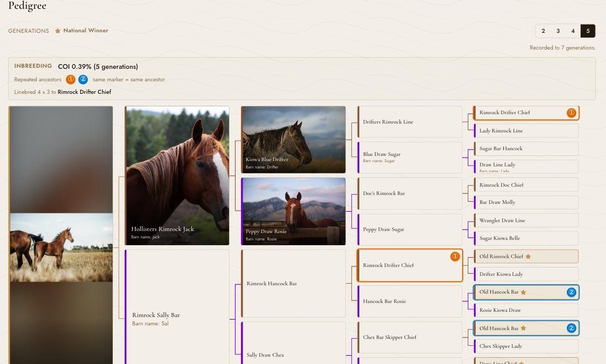
Task: Open Peppy Draw Rosie photo card
Action: click(x=293, y=211)
